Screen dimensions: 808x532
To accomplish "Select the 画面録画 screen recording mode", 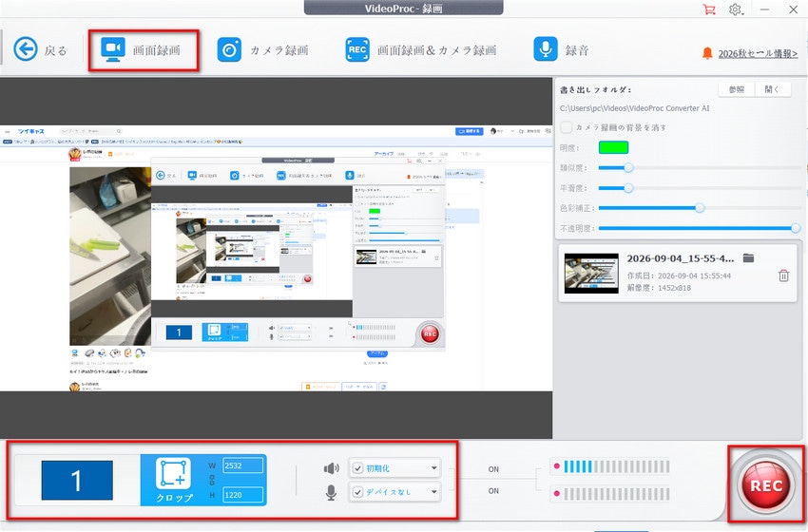I will point(141,50).
